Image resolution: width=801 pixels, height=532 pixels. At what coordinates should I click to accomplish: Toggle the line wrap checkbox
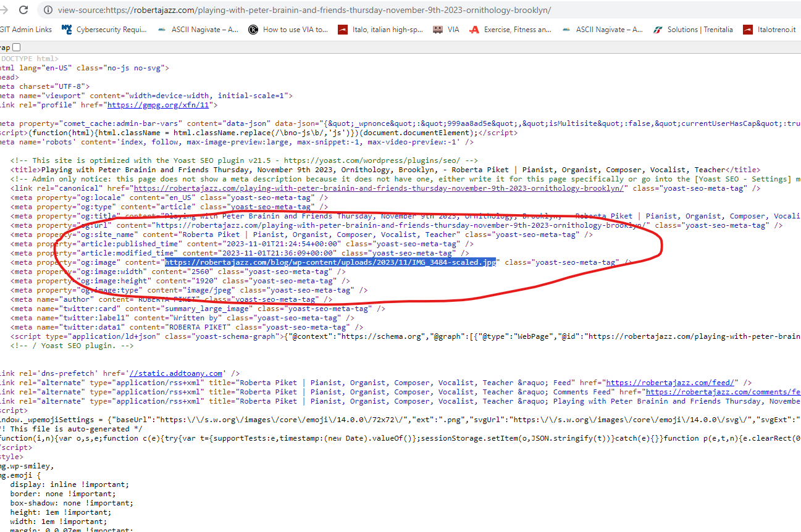pos(16,47)
